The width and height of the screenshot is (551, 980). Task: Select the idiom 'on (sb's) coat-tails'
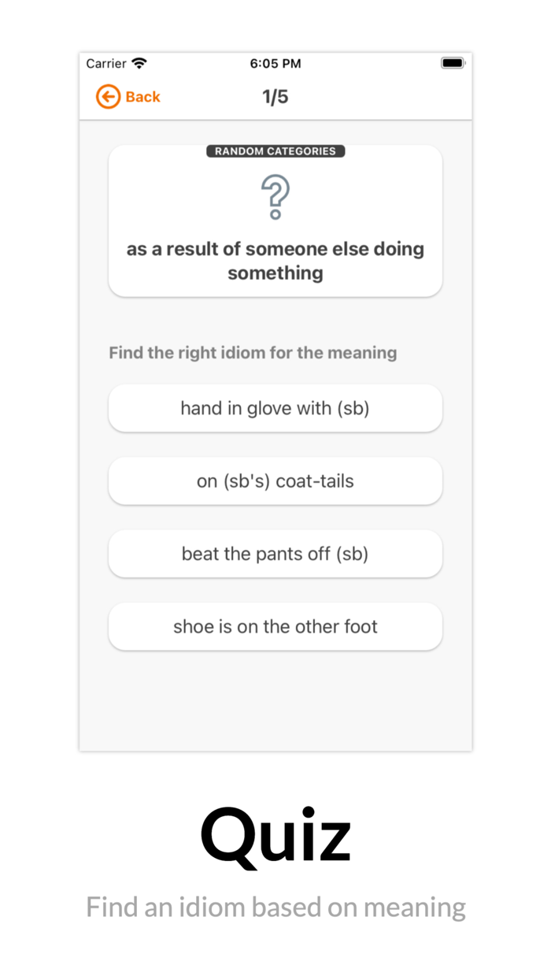[275, 481]
